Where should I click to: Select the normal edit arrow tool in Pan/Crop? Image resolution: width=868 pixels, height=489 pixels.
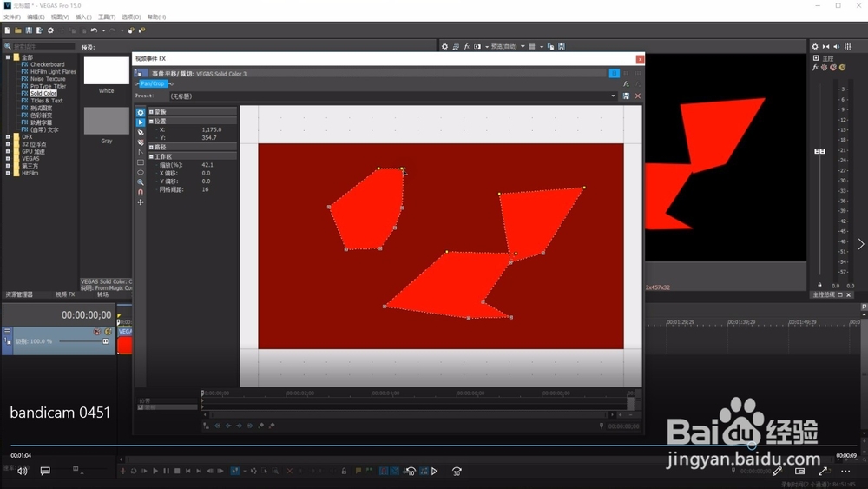(x=141, y=122)
